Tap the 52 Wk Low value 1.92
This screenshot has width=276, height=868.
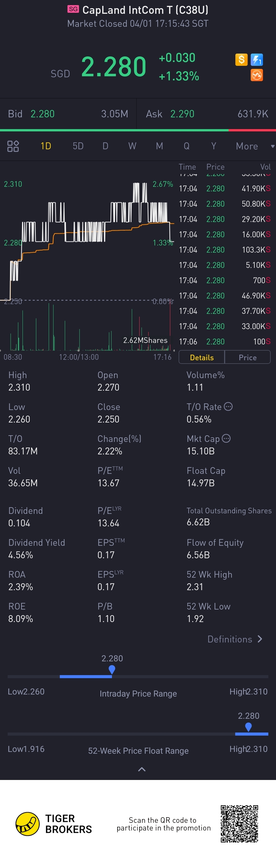195,619
